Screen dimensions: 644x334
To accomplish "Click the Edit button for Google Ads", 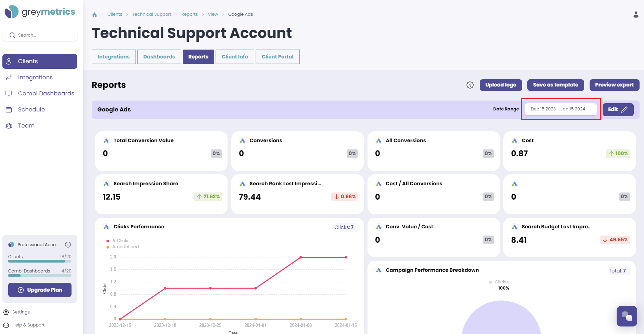I will point(618,110).
